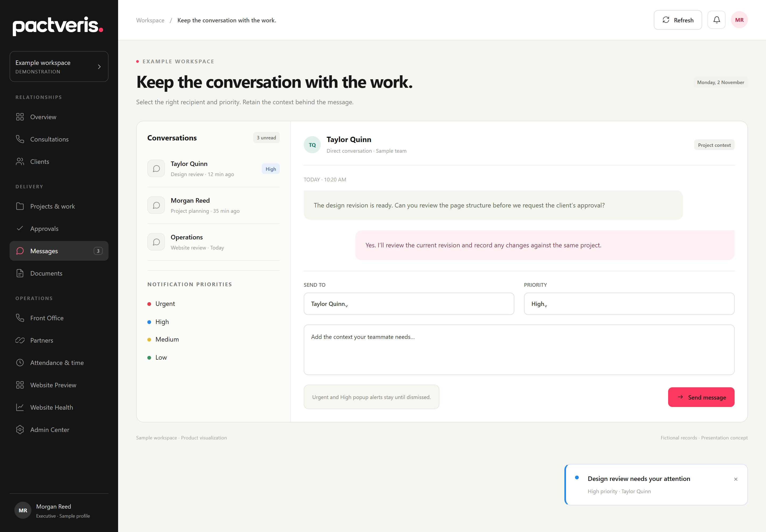The height and width of the screenshot is (532, 766).
Task: Click the Partners link icon
Action: pyautogui.click(x=20, y=340)
